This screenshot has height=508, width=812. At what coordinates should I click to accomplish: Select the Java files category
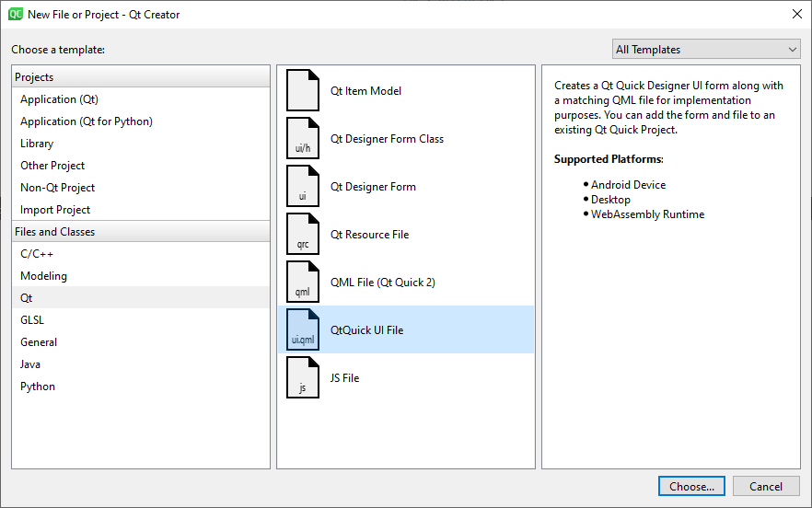[x=141, y=364]
